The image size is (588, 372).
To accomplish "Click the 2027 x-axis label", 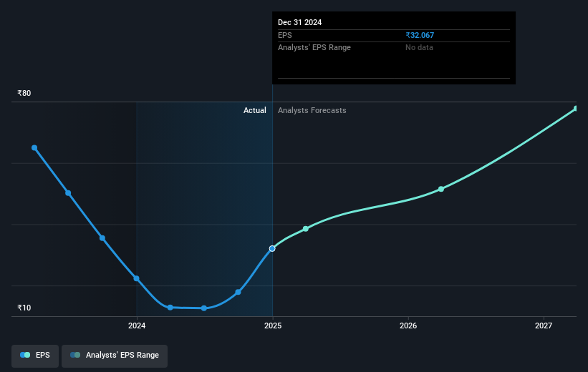I will tap(544, 325).
